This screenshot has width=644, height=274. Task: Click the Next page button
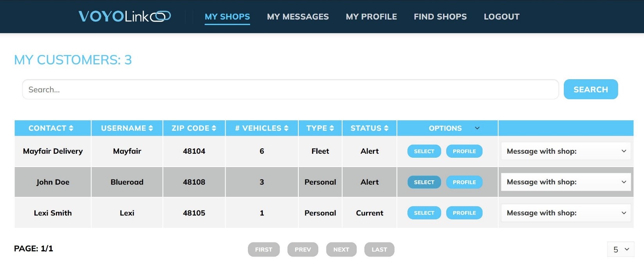point(341,249)
